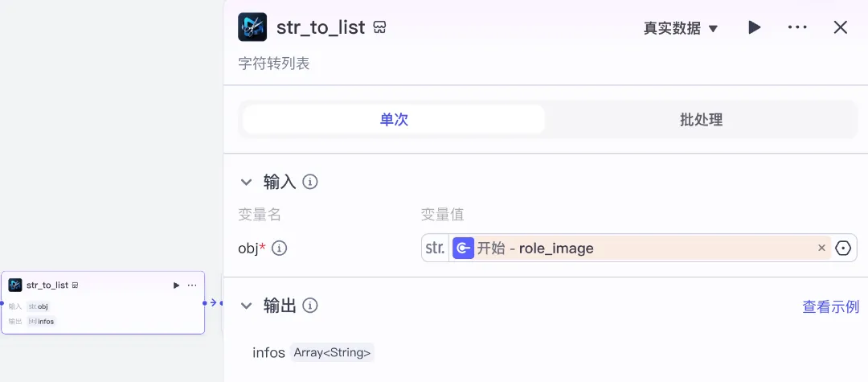Collapse the 输出 section chevron

coord(247,305)
